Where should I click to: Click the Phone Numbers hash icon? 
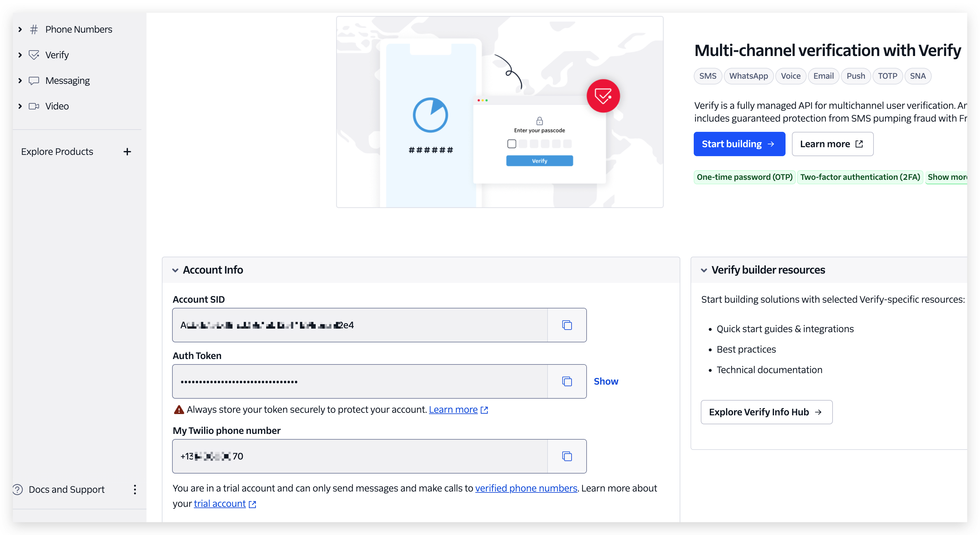(x=34, y=29)
